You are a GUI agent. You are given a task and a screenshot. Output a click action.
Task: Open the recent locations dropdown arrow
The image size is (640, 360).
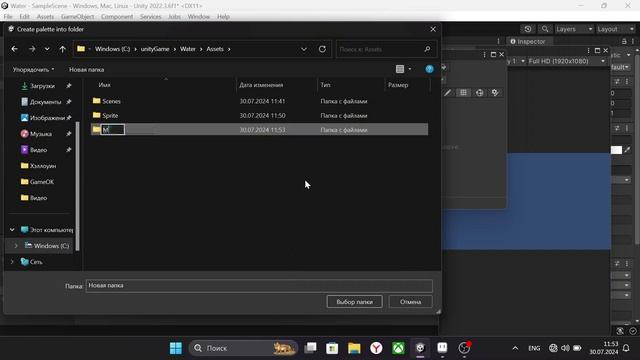[x=47, y=49]
